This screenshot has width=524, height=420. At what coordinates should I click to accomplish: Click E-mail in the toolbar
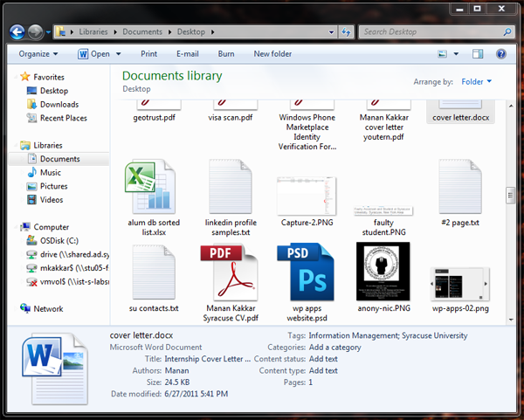coord(188,54)
